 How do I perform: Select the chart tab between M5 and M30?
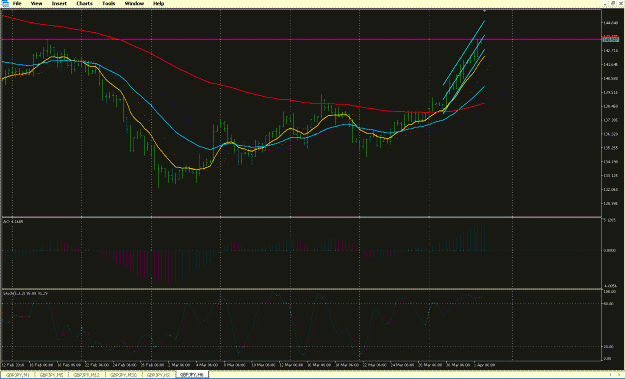coord(86,375)
